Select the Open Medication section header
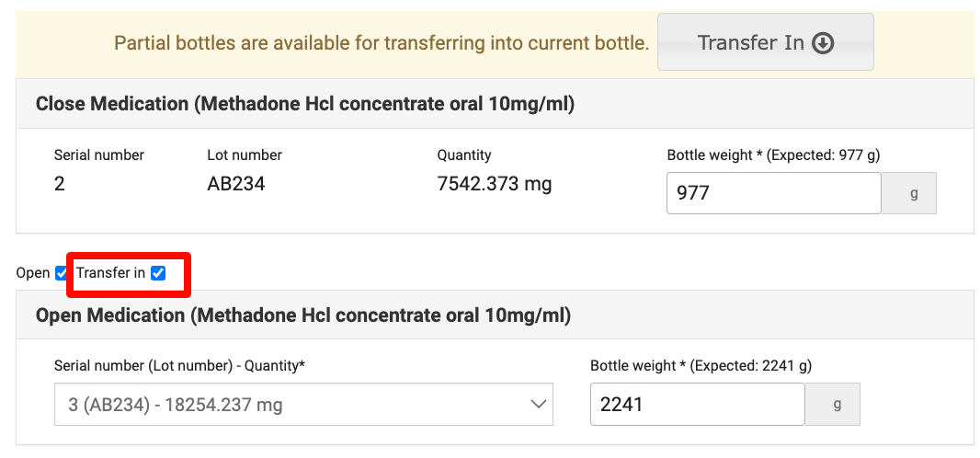This screenshot has width=980, height=458. coord(303,315)
